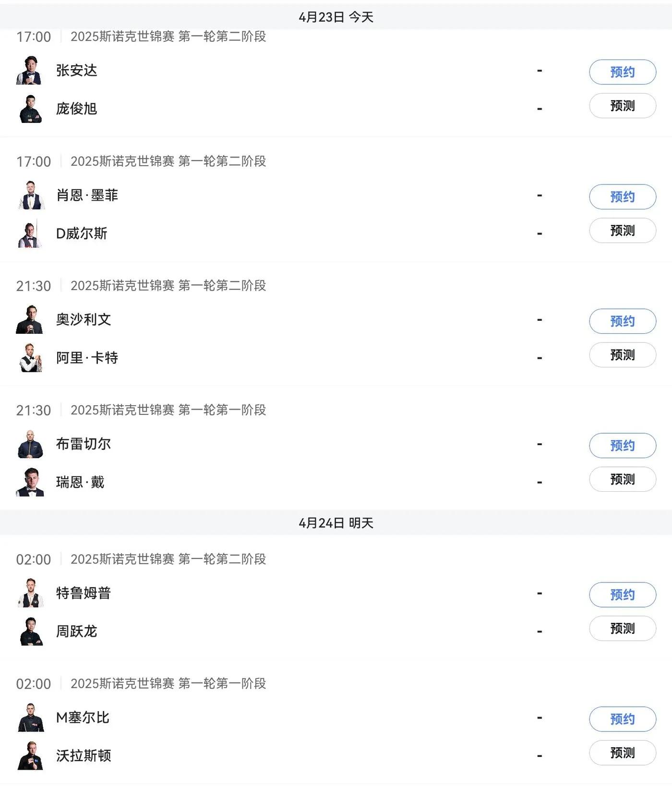Image resolution: width=672 pixels, height=789 pixels.
Task: Open 周跃龙 player name link
Action: coord(77,631)
